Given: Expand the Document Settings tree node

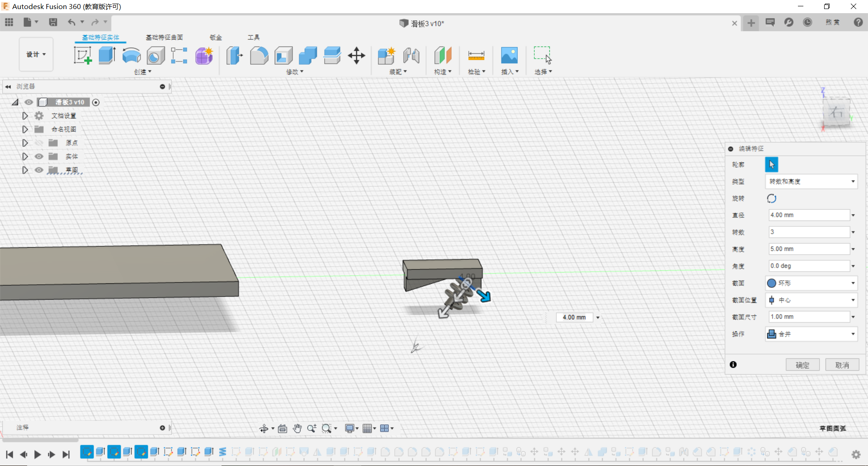Looking at the screenshot, I should pyautogui.click(x=25, y=116).
